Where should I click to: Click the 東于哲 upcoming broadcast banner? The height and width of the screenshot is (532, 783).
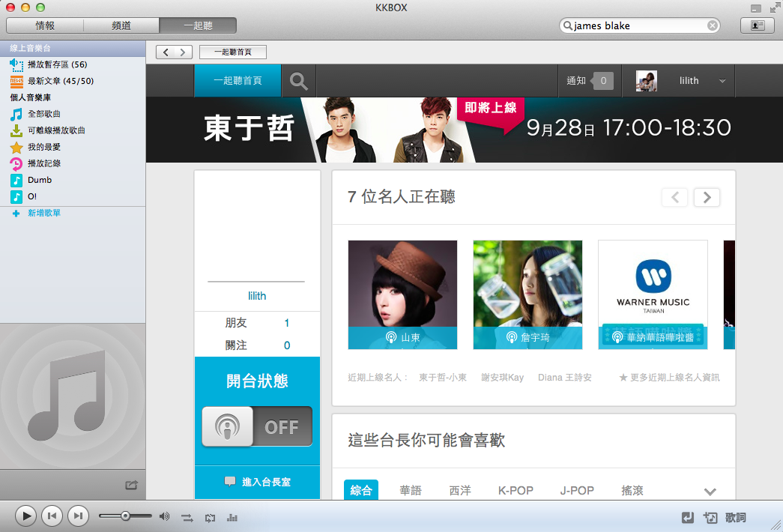(x=465, y=130)
